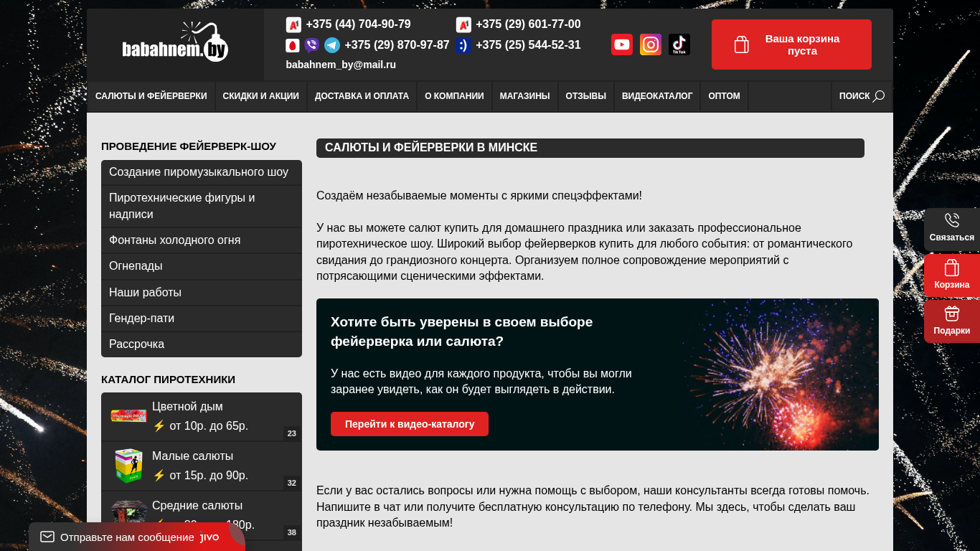Click the Viber messenger icon

click(x=312, y=45)
